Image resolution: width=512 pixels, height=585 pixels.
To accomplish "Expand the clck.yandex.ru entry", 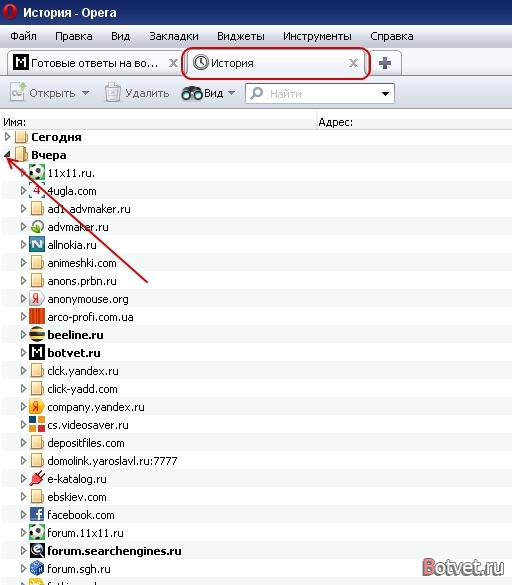I will (23, 370).
